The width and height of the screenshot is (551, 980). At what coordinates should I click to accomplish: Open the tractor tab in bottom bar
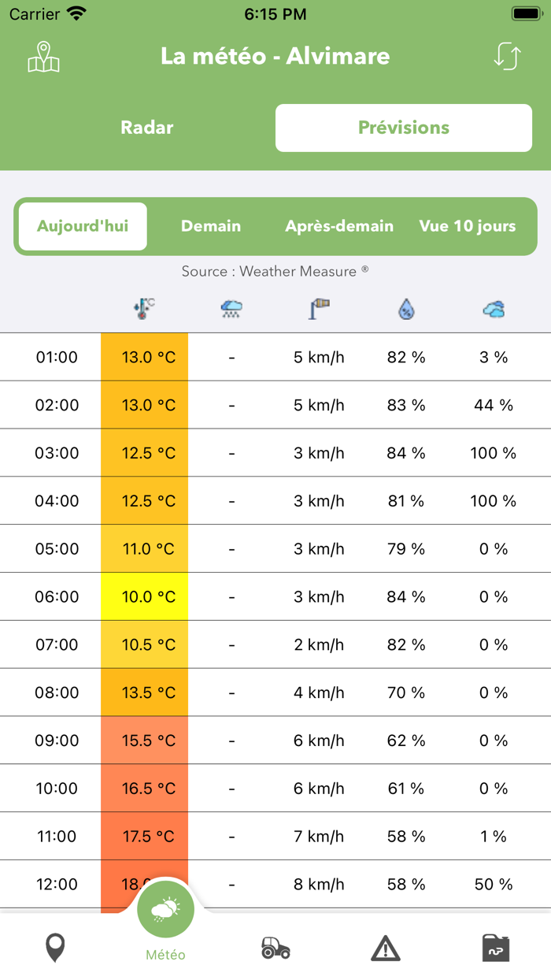click(275, 948)
